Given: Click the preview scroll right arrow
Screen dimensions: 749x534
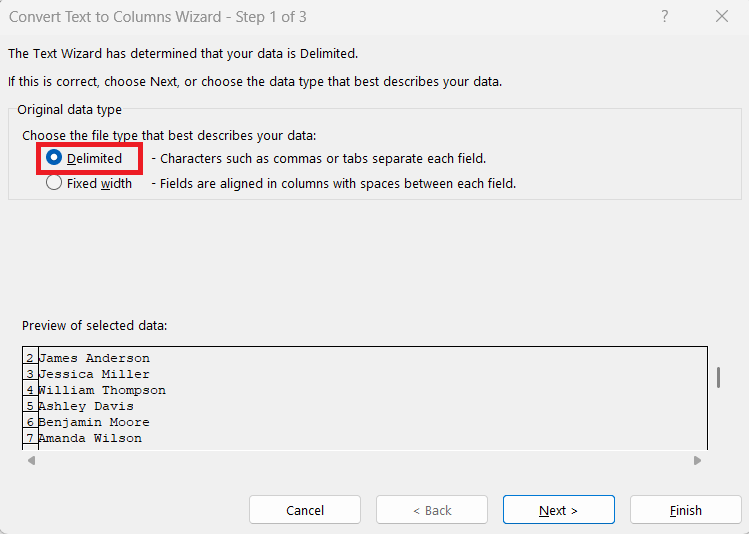Looking at the screenshot, I should tap(697, 460).
